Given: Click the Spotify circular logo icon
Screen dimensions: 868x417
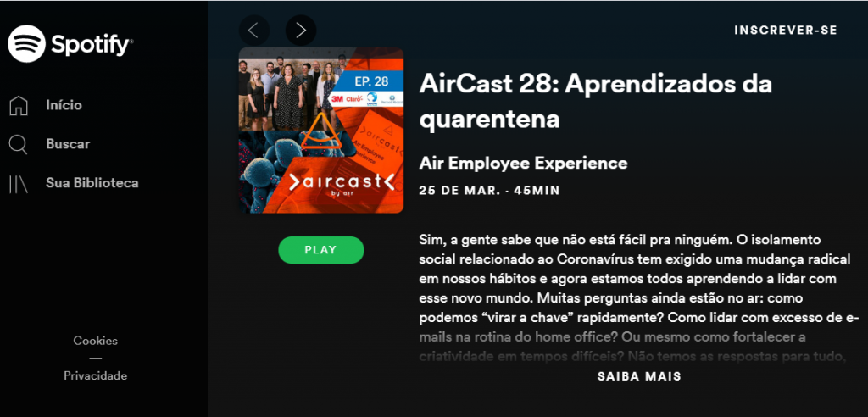Looking at the screenshot, I should point(26,44).
